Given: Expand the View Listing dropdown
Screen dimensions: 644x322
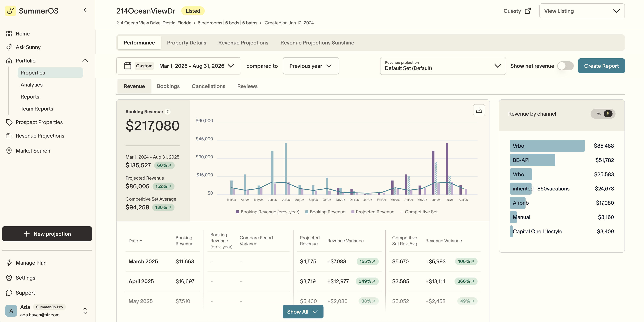Looking at the screenshot, I should 582,11.
